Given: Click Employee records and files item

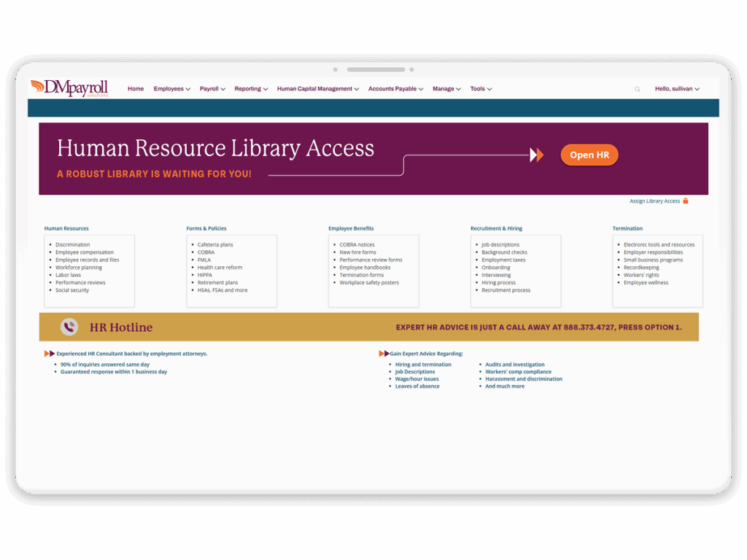Looking at the screenshot, I should click(88, 260).
